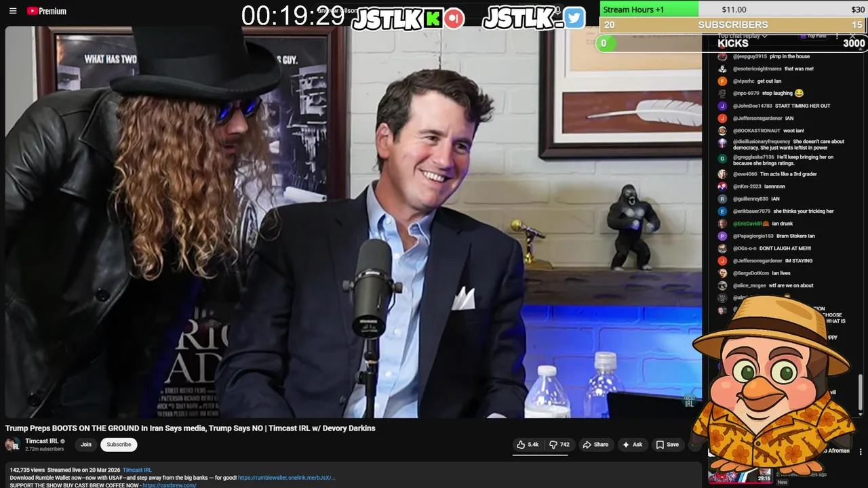The width and height of the screenshot is (868, 488).
Task: Select username @OGs-o-n in chat
Action: coord(745,249)
